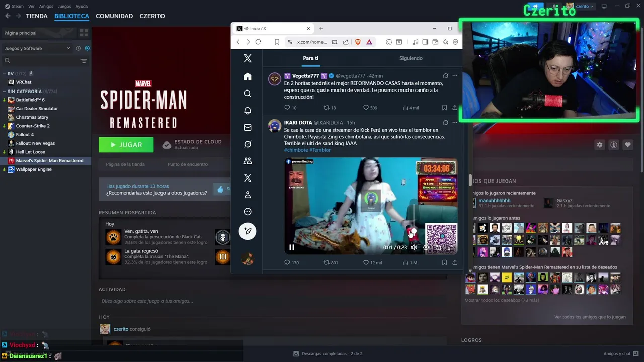Collapse the RV category in Steam library

pos(5,74)
